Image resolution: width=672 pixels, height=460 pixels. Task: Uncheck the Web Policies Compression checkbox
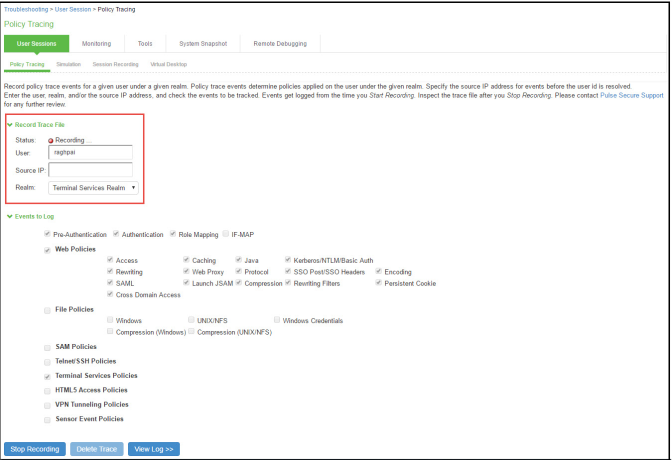pos(239,283)
